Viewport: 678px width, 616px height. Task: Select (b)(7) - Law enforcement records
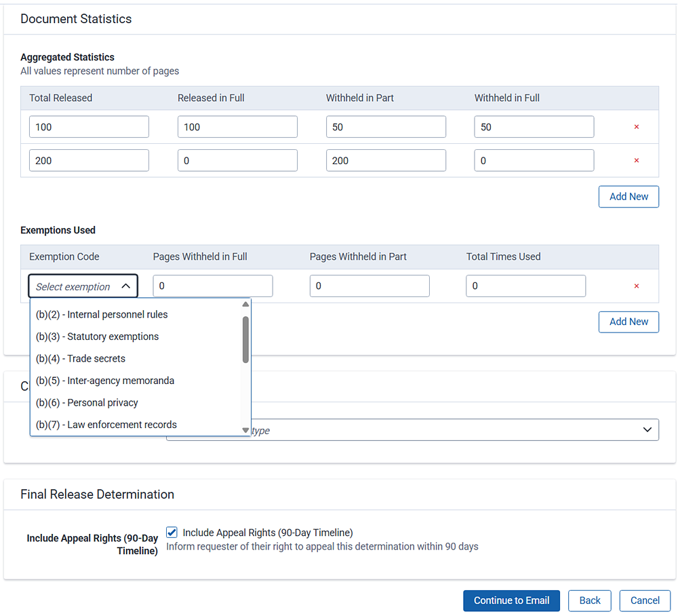(106, 425)
